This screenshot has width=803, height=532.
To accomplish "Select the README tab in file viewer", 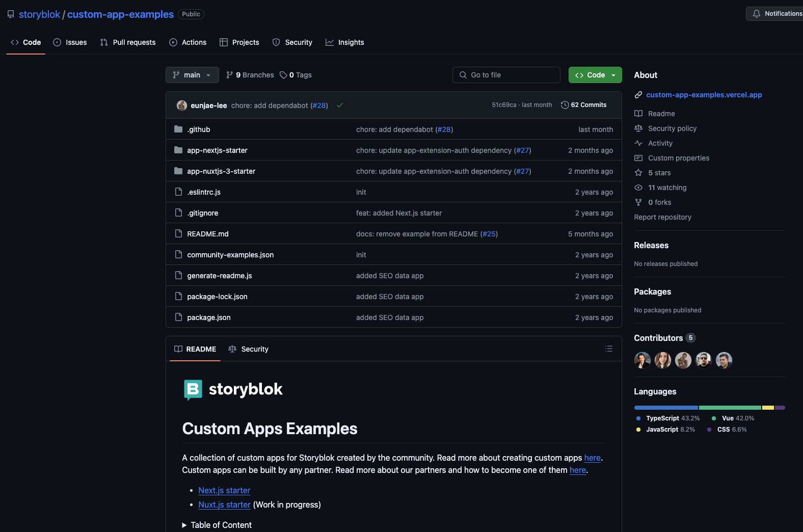I will tap(195, 349).
